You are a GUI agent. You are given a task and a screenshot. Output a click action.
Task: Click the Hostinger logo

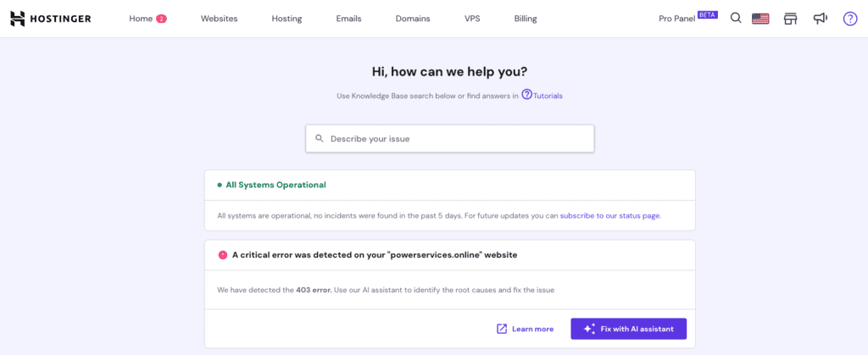(51, 19)
